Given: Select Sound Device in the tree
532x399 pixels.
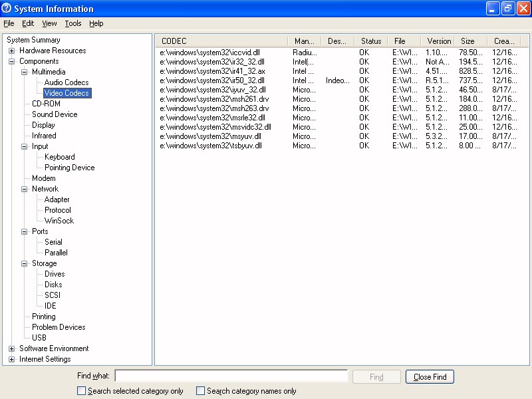Looking at the screenshot, I should pos(55,114).
